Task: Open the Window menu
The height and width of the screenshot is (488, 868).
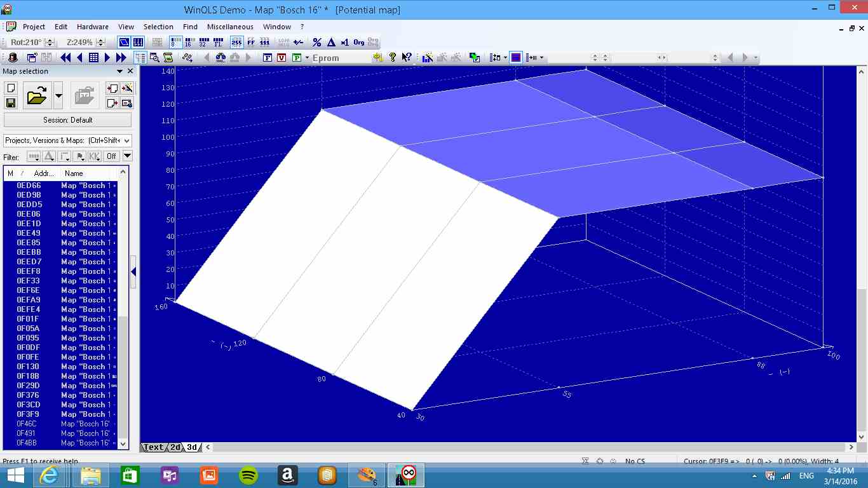Action: [x=277, y=27]
